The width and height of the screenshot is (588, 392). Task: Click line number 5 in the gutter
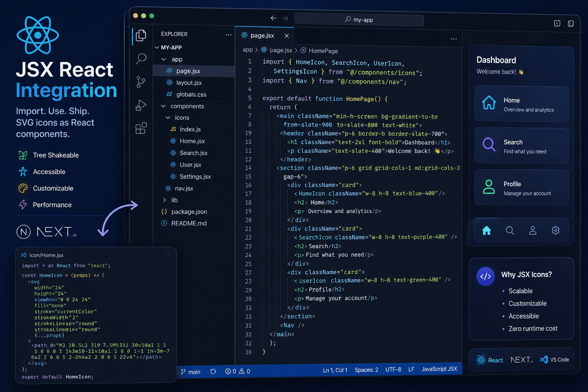pyautogui.click(x=250, y=98)
